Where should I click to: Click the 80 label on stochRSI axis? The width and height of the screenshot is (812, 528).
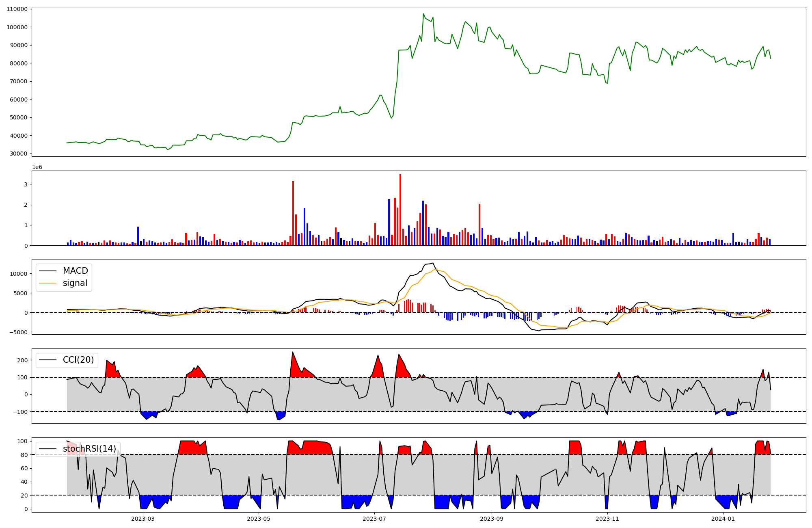[25, 455]
